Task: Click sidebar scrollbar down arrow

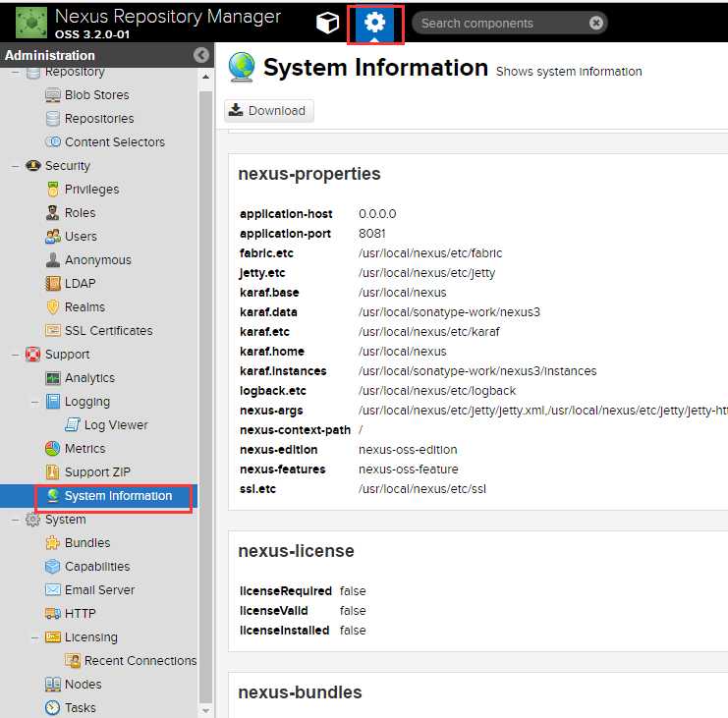Action: (205, 710)
